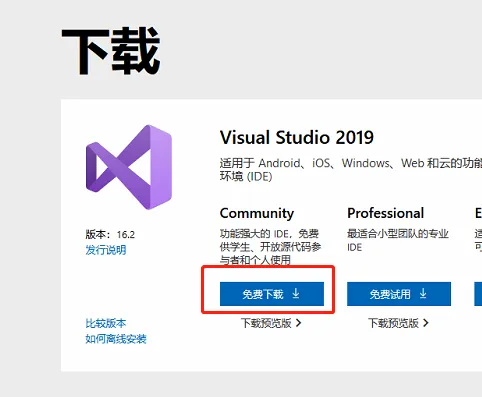Click the 最适合小型团队的专业 IDE description

(398, 240)
